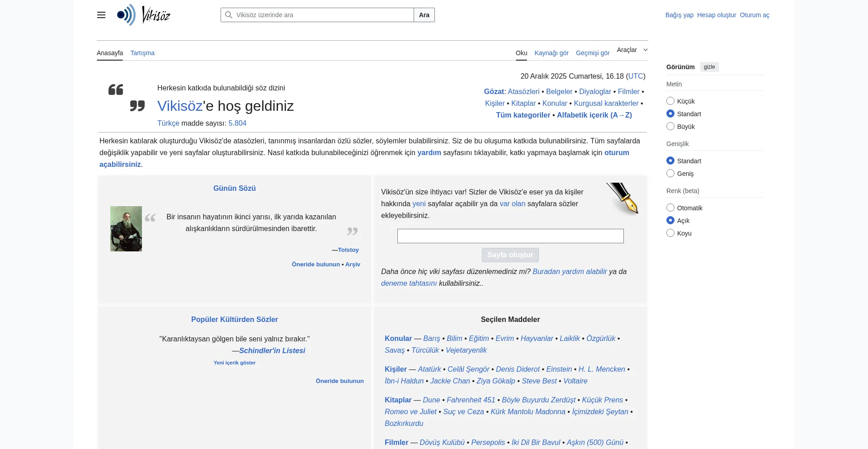This screenshot has height=449, width=868.
Task: Click the Tolstoy portrait thumbnail
Action: coord(126,229)
